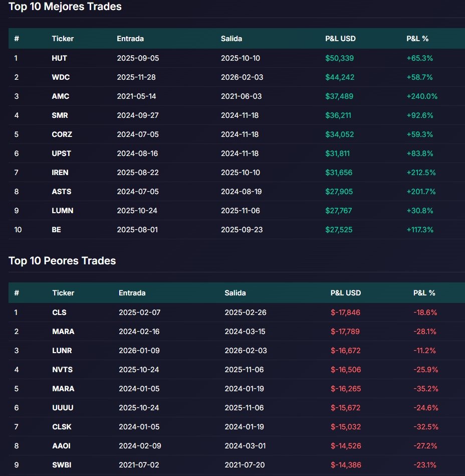
Task: Click the $-17,846 loss value
Action: pyautogui.click(x=345, y=312)
